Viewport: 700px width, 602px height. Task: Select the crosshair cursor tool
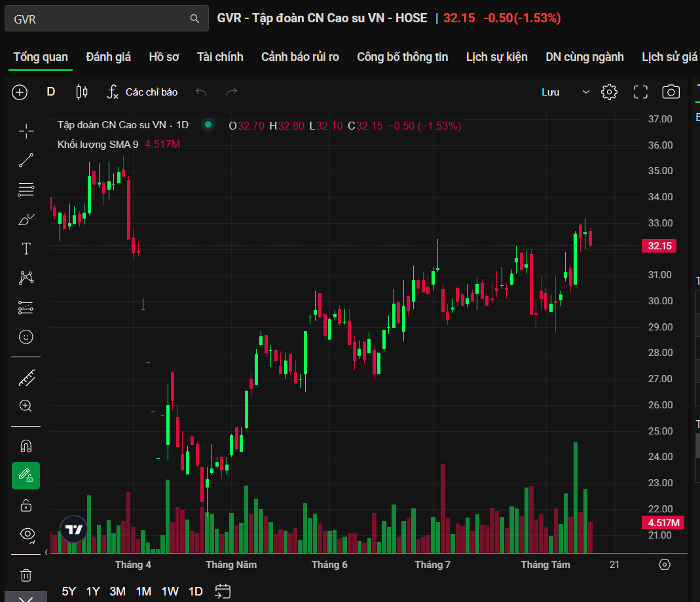(x=26, y=131)
